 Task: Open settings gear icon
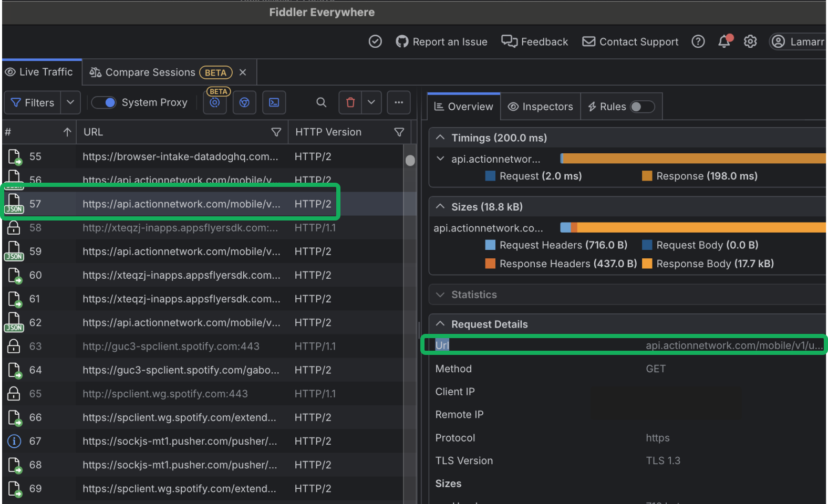click(750, 41)
